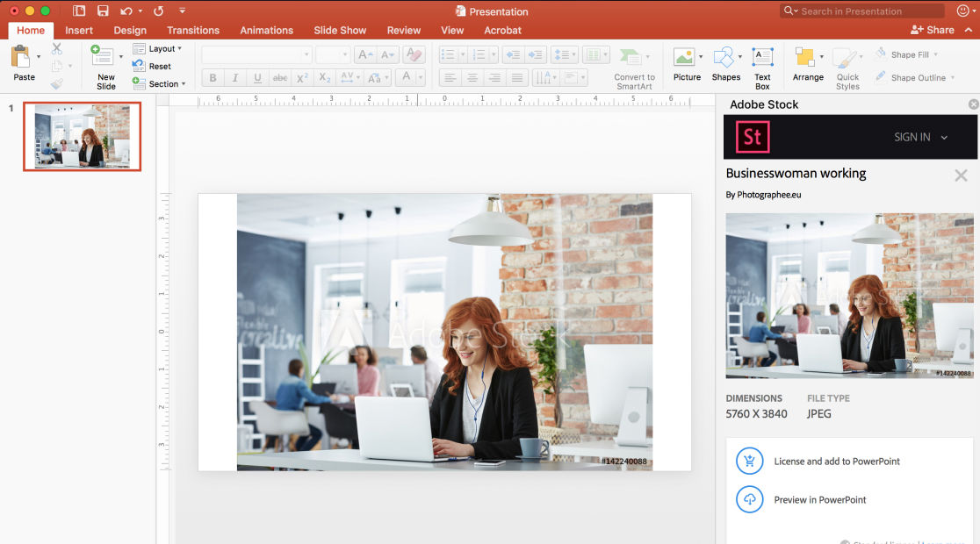Toggle Bold formatting
The height and width of the screenshot is (544, 980).
pos(213,78)
